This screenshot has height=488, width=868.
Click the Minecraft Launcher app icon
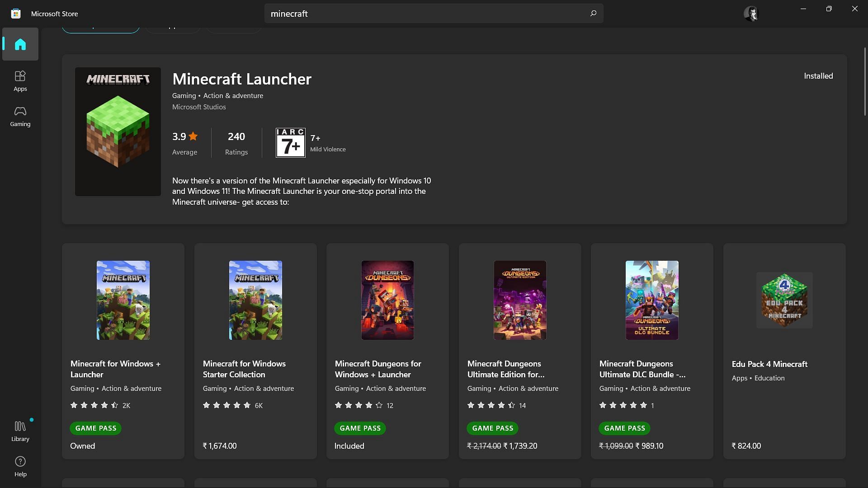tap(118, 131)
